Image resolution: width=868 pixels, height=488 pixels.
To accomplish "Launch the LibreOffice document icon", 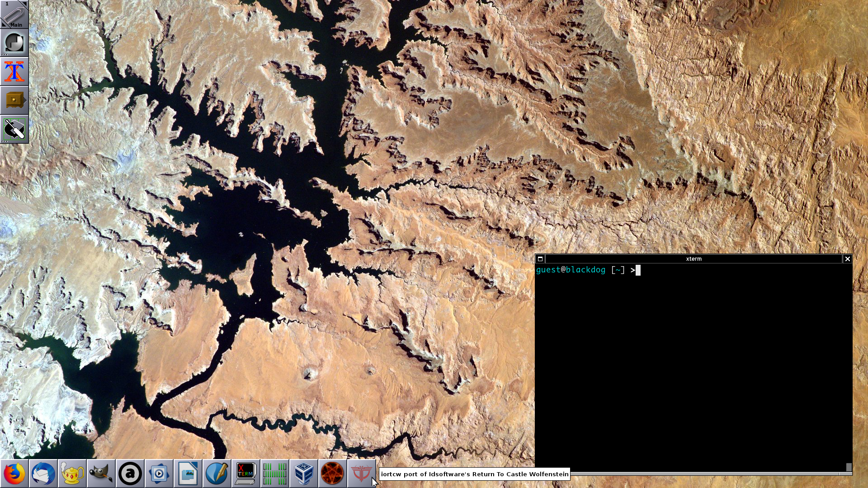I will [188, 474].
